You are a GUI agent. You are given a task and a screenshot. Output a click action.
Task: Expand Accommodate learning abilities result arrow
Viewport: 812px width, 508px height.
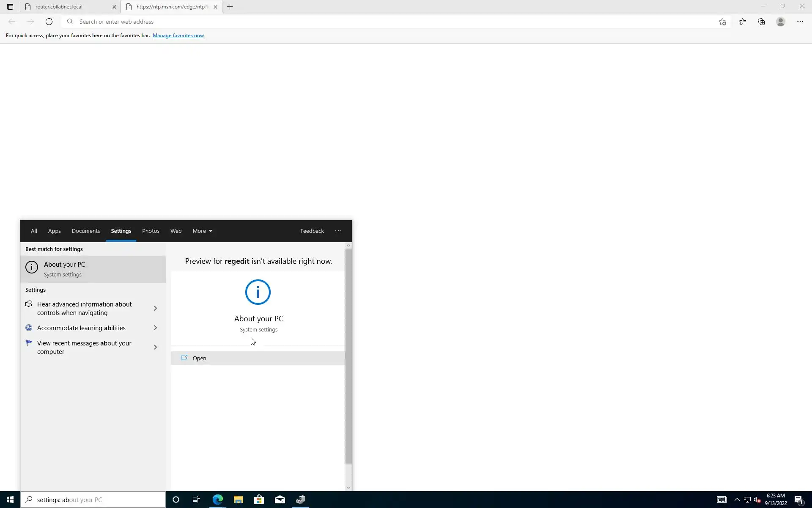pos(155,328)
